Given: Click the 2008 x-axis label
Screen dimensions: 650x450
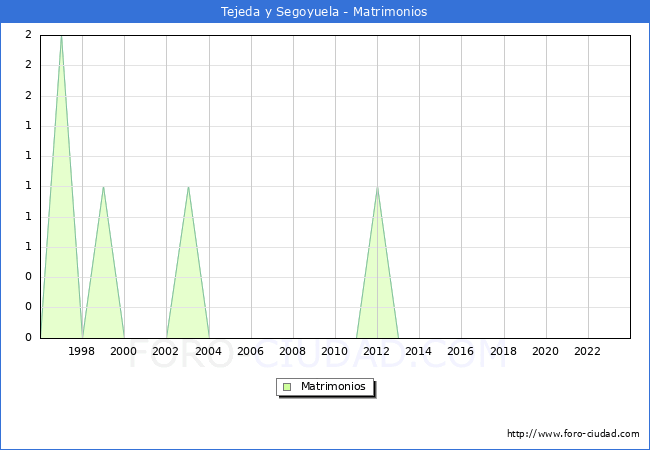Looking at the screenshot, I should click(x=292, y=351).
